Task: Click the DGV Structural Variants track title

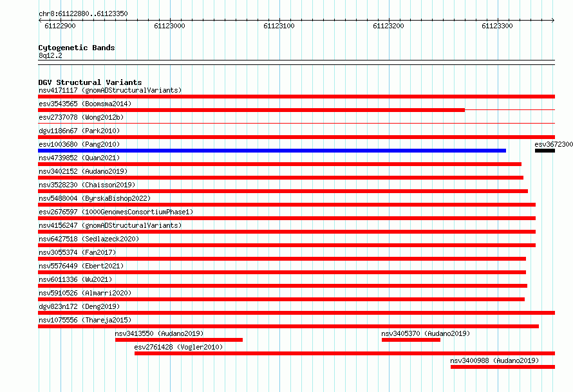Action: tap(90, 82)
